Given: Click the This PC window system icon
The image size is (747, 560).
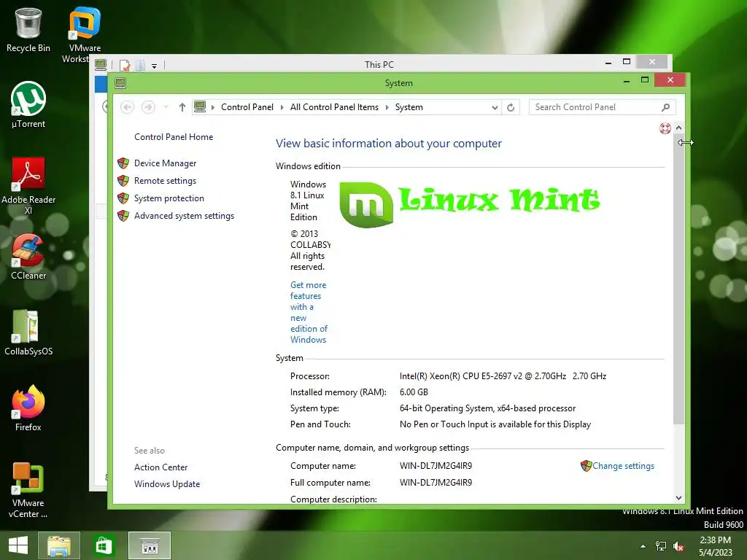Looking at the screenshot, I should tap(101, 65).
